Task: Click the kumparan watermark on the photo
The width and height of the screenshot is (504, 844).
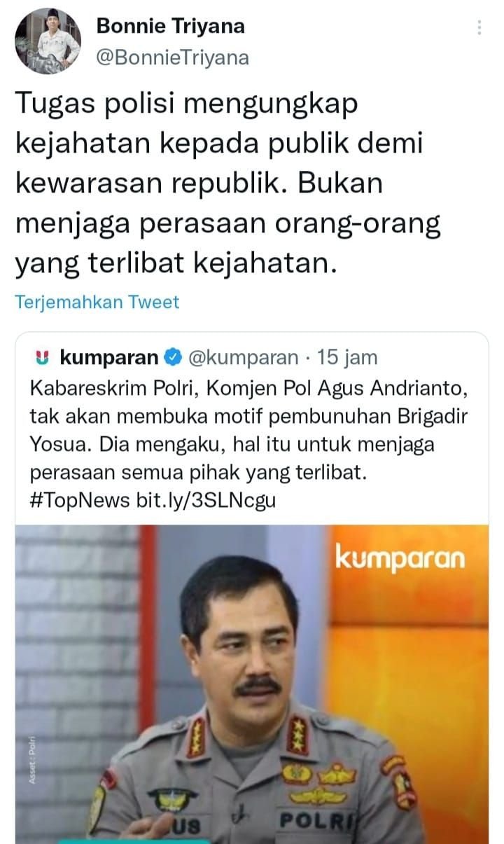Action: pyautogui.click(x=400, y=558)
